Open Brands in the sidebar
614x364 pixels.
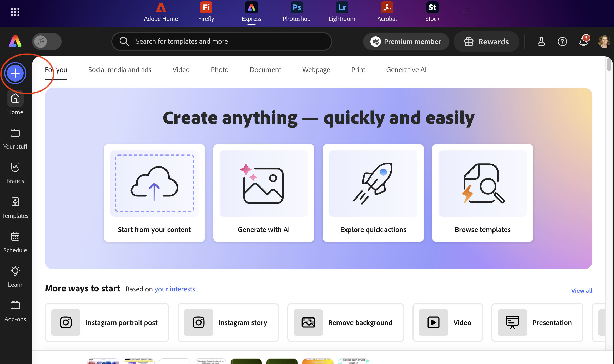(15, 173)
